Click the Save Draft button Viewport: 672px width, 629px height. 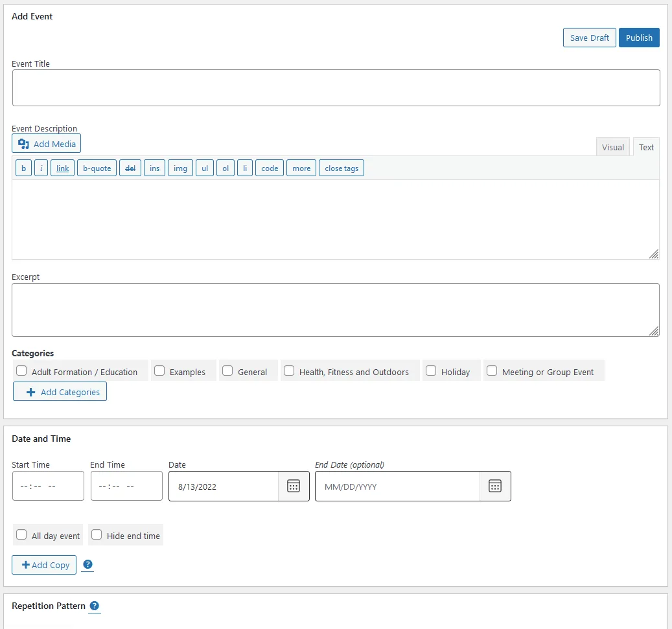[589, 38]
